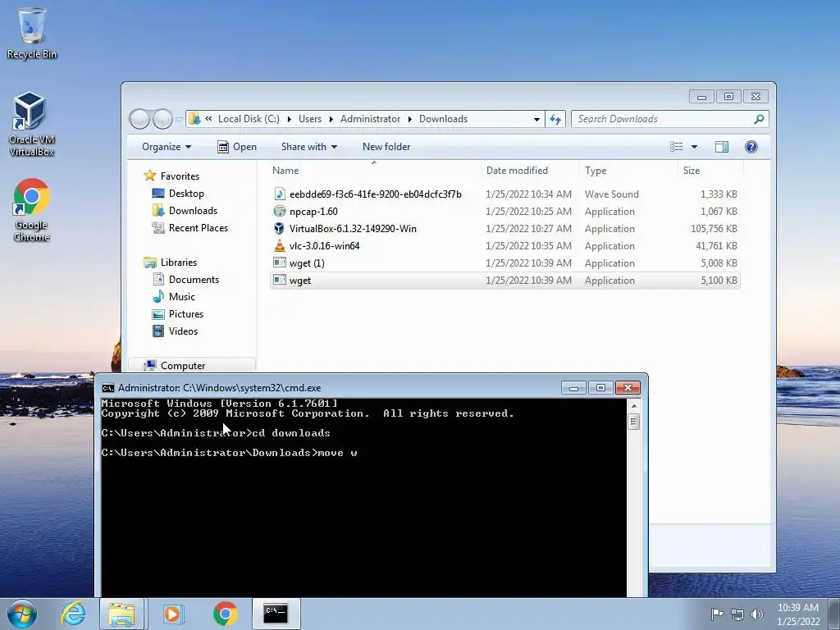The image size is (840, 630).
Task: Select the npcap-1.60 installer icon
Action: 279,211
